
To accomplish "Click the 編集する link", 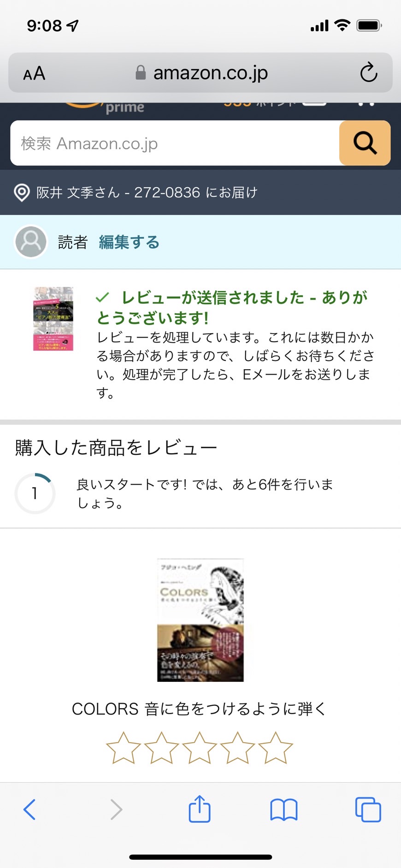I will tap(129, 242).
